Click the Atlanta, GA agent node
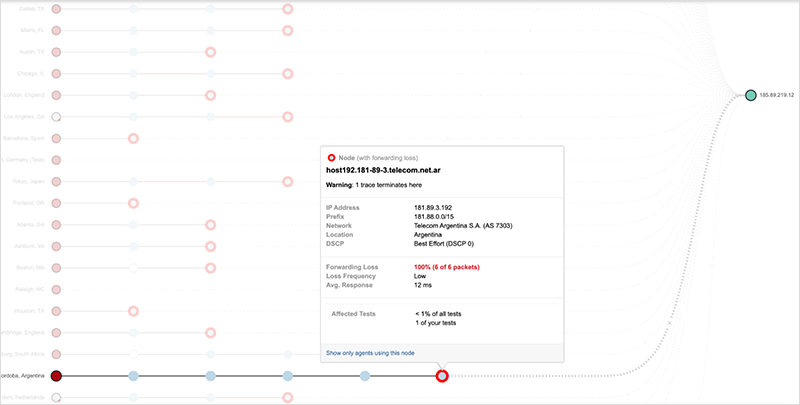Image resolution: width=800 pixels, height=405 pixels. tap(57, 225)
